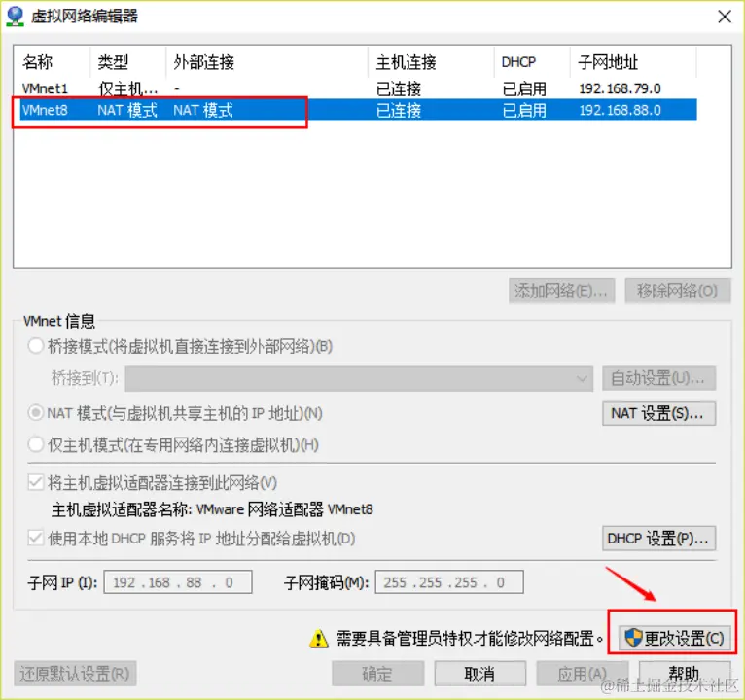Click the 子网掩码 input field
Image resolution: width=745 pixels, height=700 pixels.
point(449,582)
